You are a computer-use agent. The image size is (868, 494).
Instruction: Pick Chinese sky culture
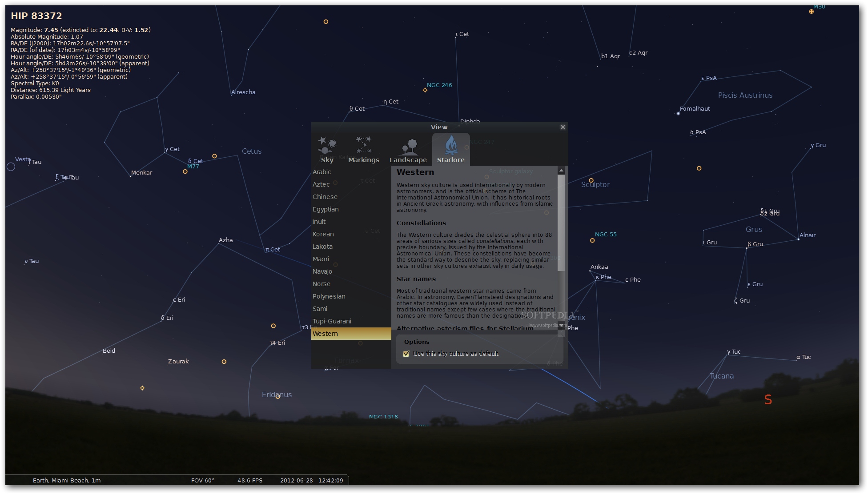click(351, 197)
